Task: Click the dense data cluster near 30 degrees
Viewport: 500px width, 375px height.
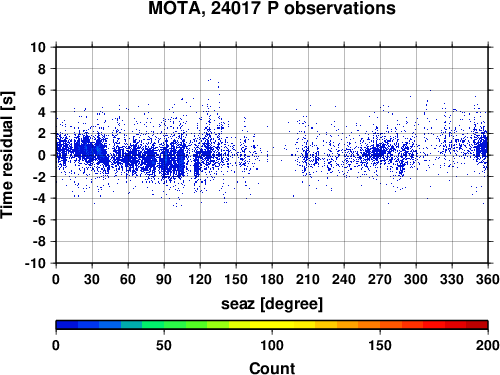Action: [x=92, y=150]
